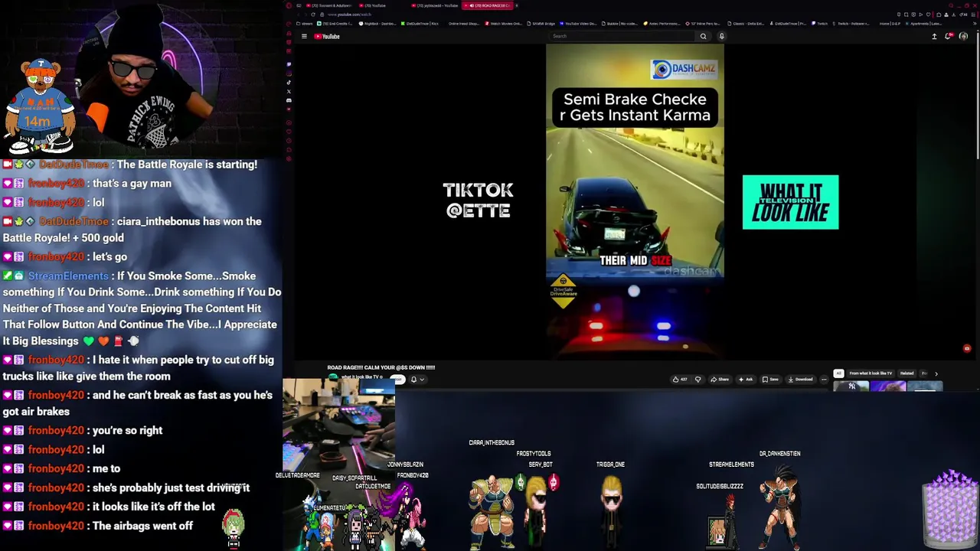Select the ROAD RAGE active tab

pyautogui.click(x=488, y=5)
